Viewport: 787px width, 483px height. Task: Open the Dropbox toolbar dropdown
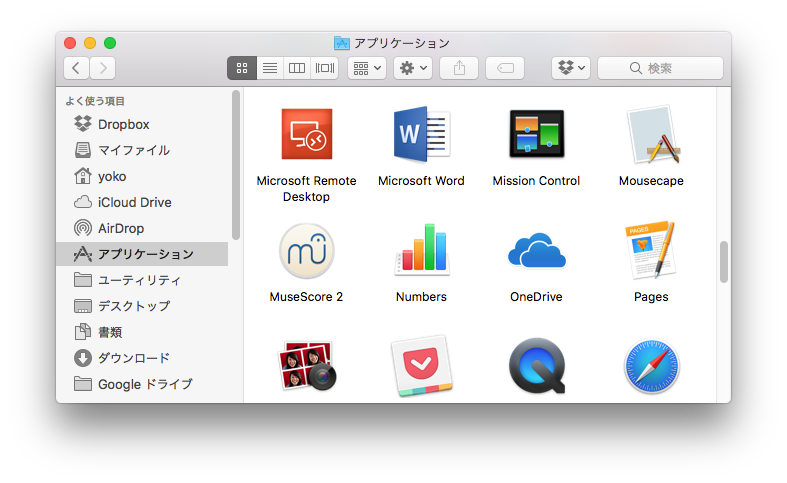[571, 68]
